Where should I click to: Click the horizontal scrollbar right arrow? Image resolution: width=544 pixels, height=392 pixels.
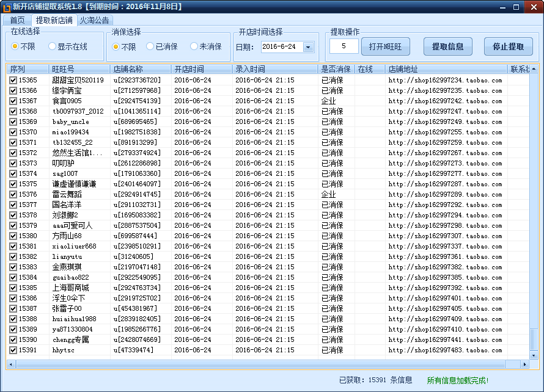coord(524,365)
